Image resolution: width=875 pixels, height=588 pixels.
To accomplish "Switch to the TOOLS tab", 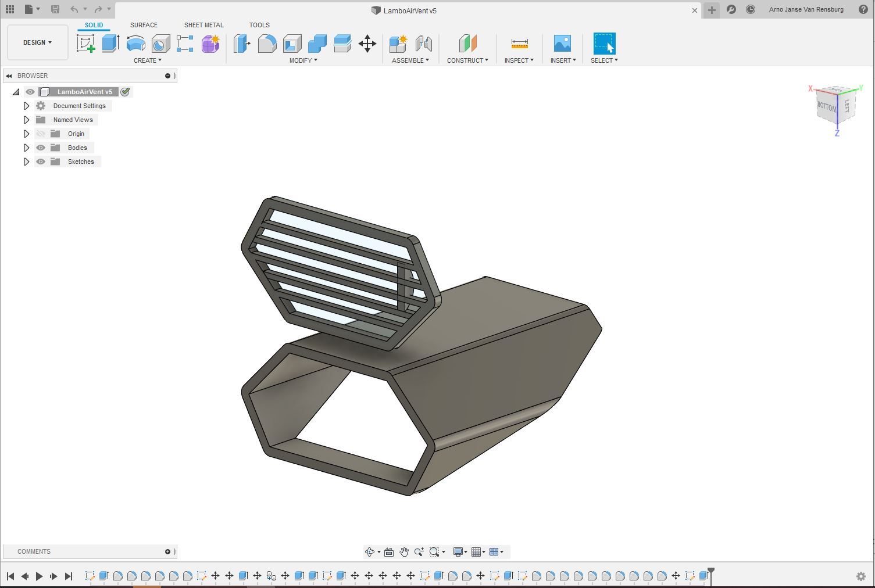I will click(259, 25).
